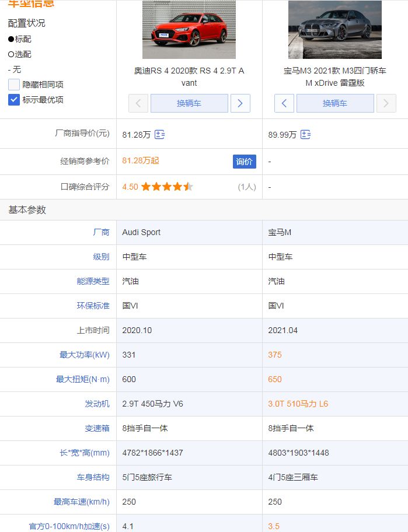This screenshot has height=532, width=408.
Task: Open the Audi RS 4 car photo
Action: coord(189,29)
